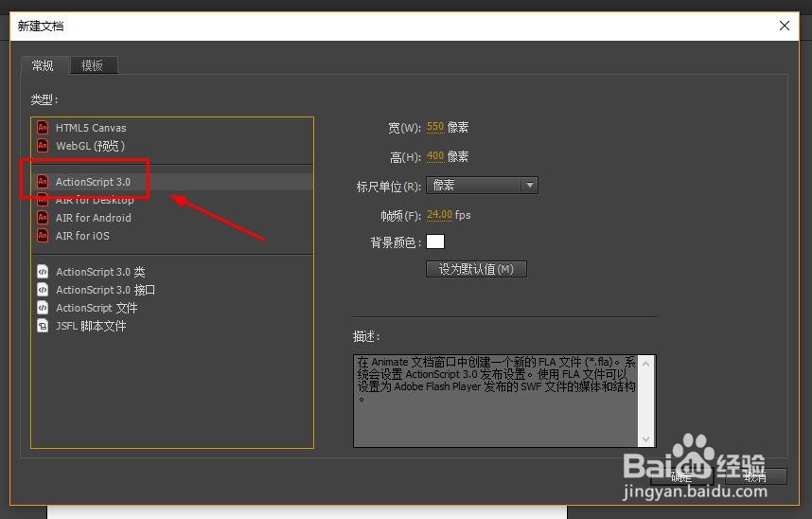The height and width of the screenshot is (519, 812).
Task: Switch to the 常规 tab
Action: click(44, 65)
